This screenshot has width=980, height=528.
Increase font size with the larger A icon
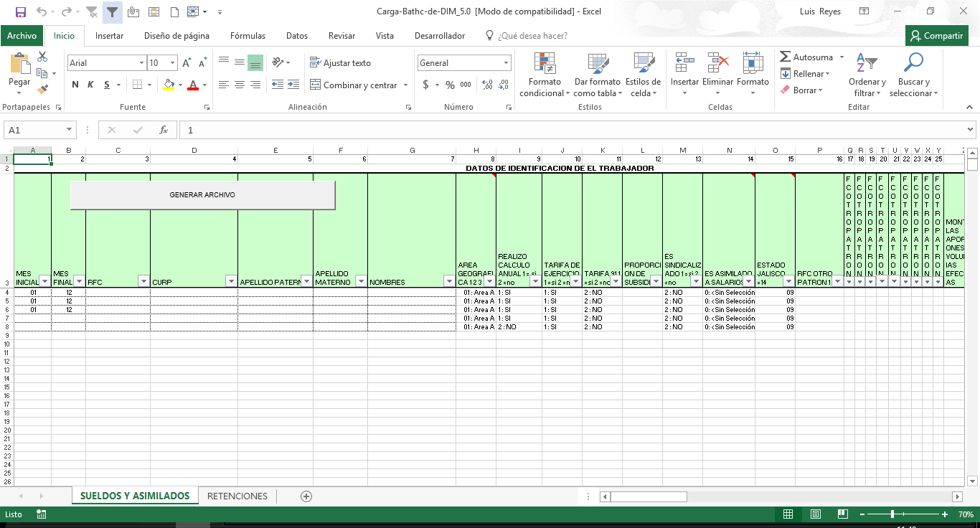point(188,63)
